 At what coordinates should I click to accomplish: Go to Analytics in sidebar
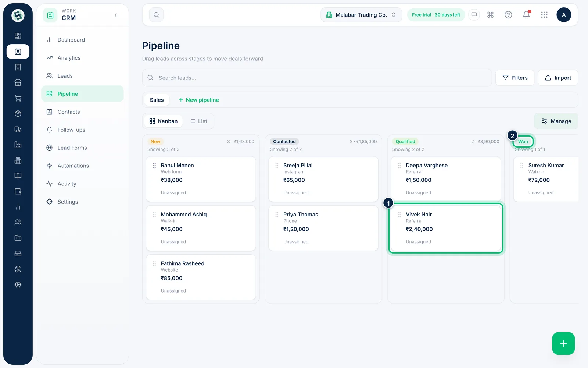(x=82, y=58)
